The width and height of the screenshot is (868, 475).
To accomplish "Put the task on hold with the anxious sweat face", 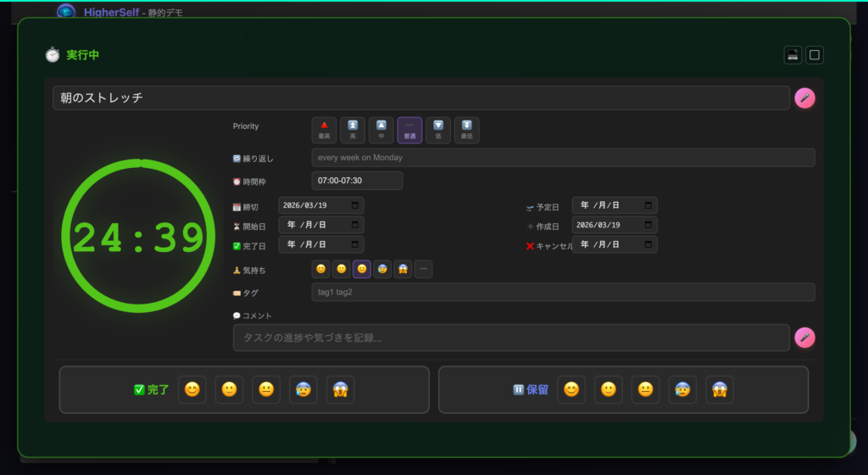I will pos(682,389).
